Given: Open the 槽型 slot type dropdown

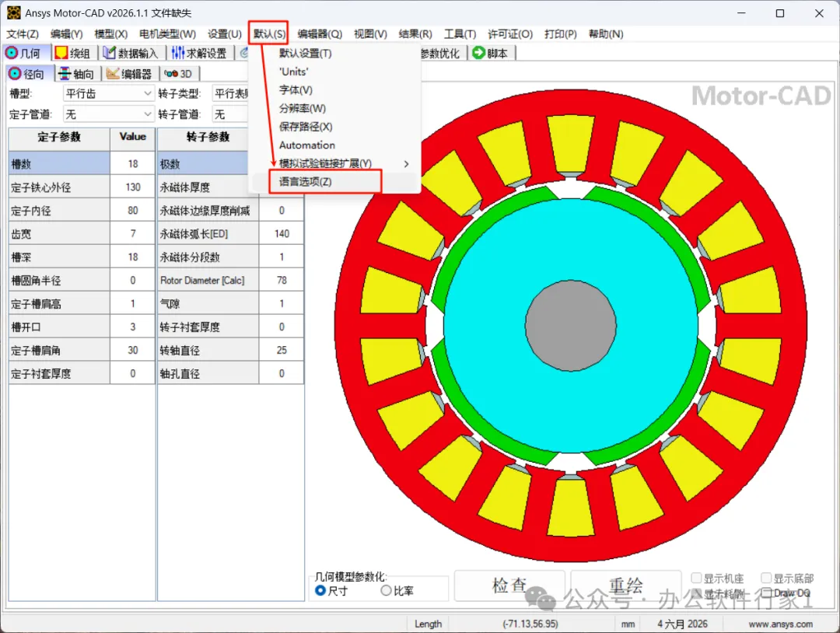Looking at the screenshot, I should coord(109,94).
